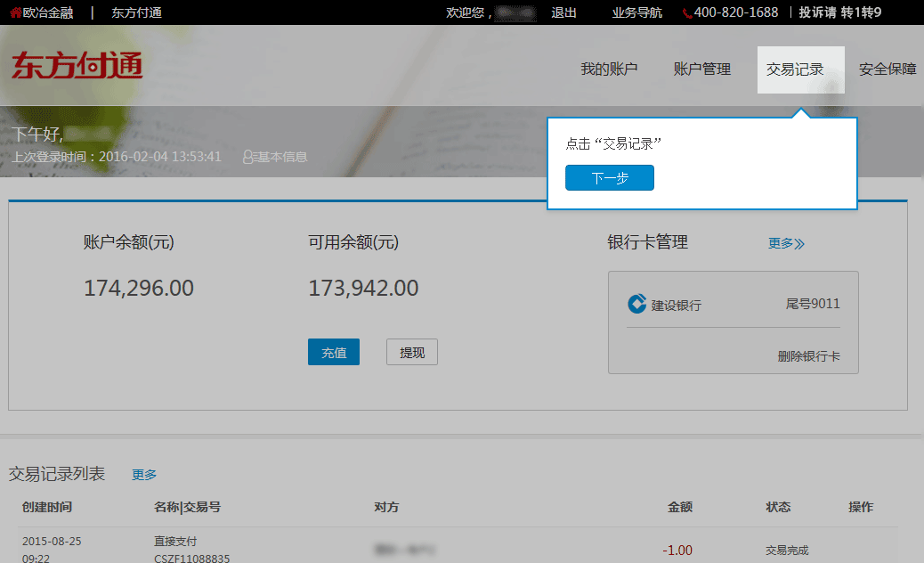Click the 创建时间 column header
Screen dimensions: 924x563
pyautogui.click(x=47, y=507)
